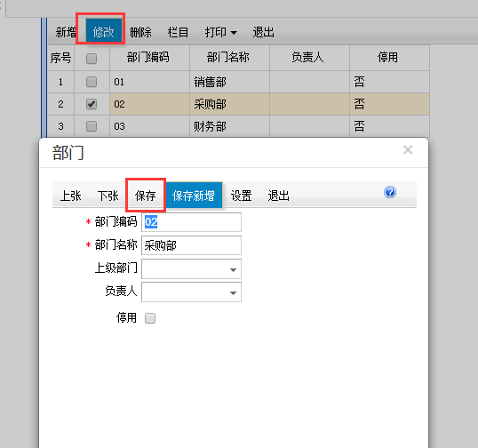Image resolution: width=478 pixels, height=448 pixels.
Task: Select the 财务部 name cell
Action: click(x=229, y=126)
